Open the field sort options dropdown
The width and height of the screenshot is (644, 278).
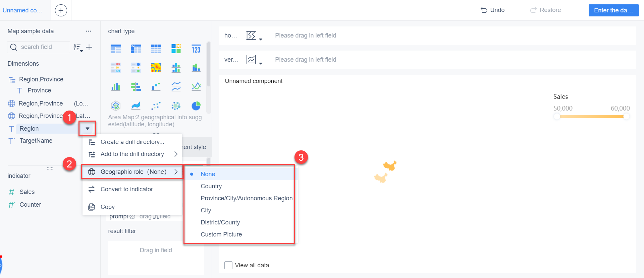pos(78,48)
